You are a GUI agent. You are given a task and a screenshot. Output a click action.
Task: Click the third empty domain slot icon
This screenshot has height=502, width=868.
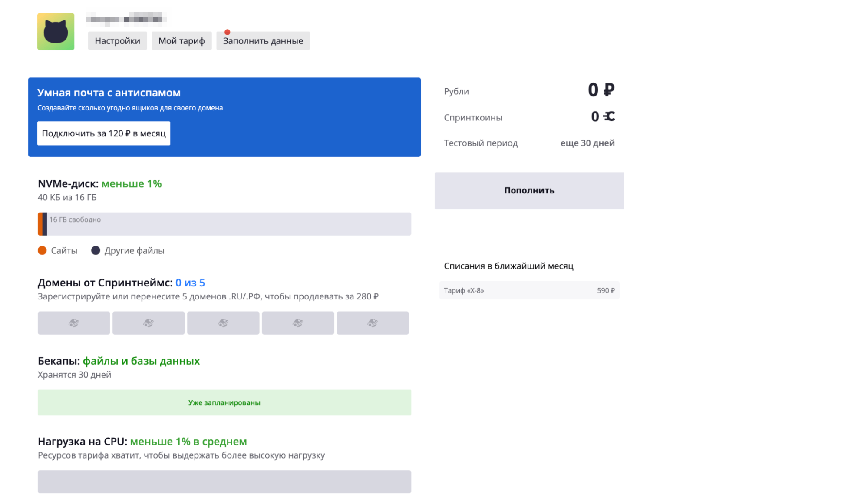tap(223, 323)
